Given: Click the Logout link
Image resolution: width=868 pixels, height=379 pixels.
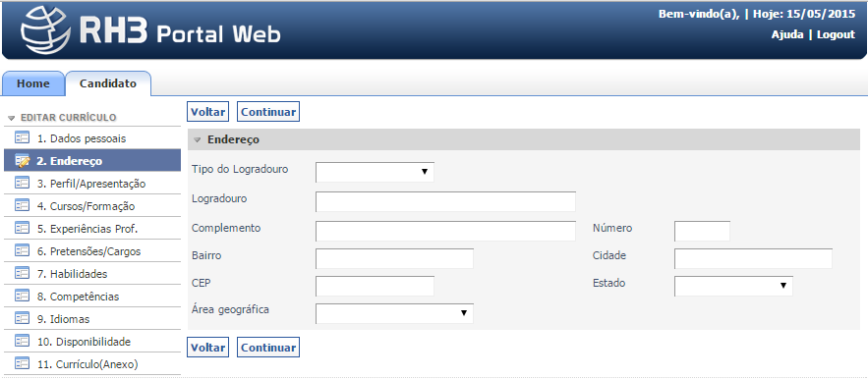Looking at the screenshot, I should click(836, 34).
